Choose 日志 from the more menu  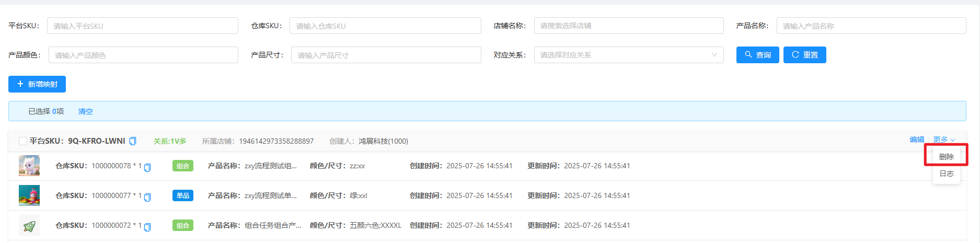(946, 174)
